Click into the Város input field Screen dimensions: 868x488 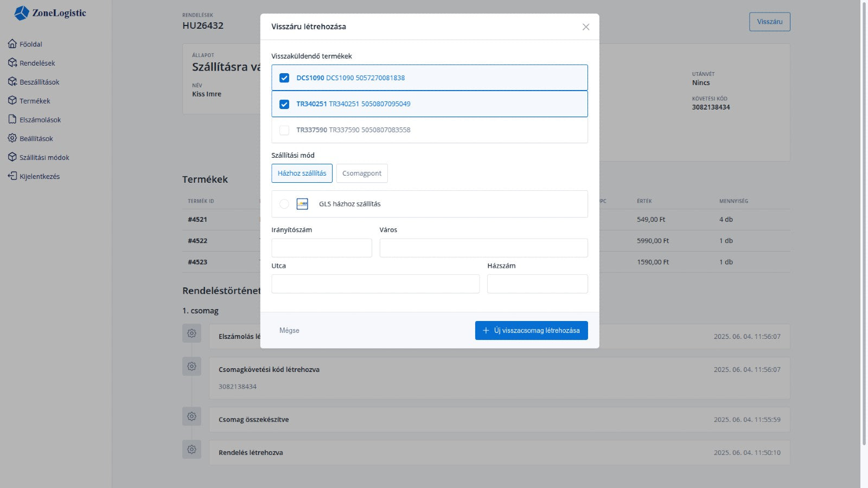click(x=483, y=248)
